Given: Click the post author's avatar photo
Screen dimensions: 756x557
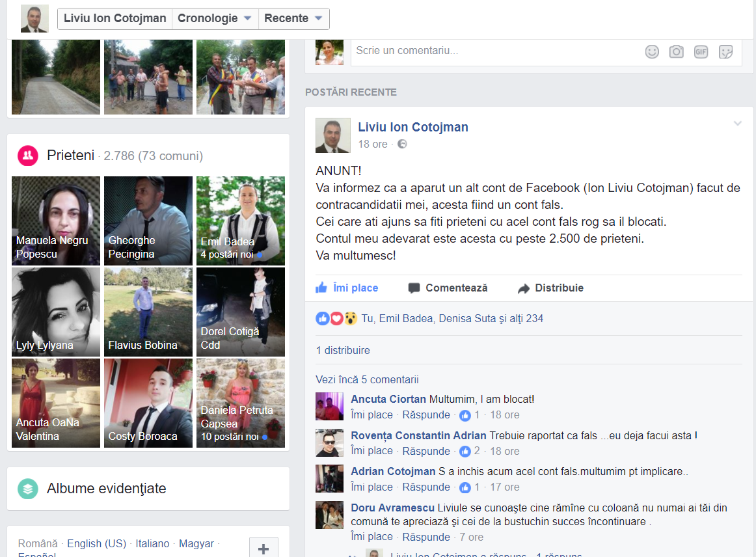Looking at the screenshot, I should (333, 135).
